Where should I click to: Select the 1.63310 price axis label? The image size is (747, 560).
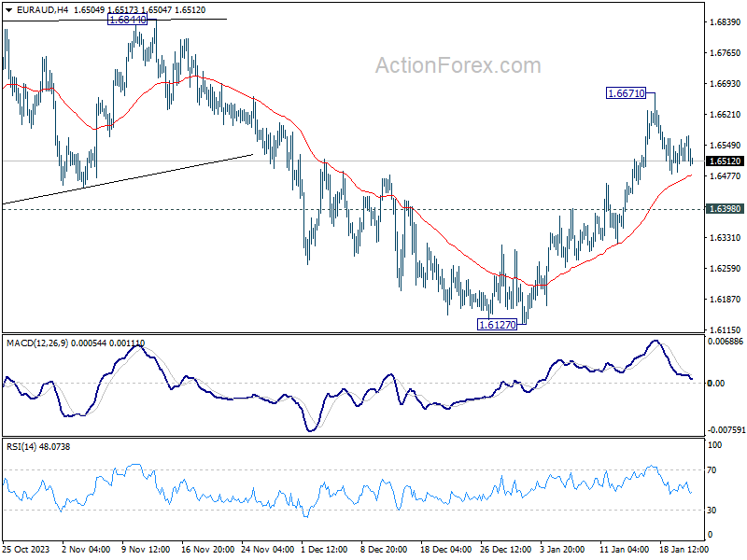click(x=726, y=238)
